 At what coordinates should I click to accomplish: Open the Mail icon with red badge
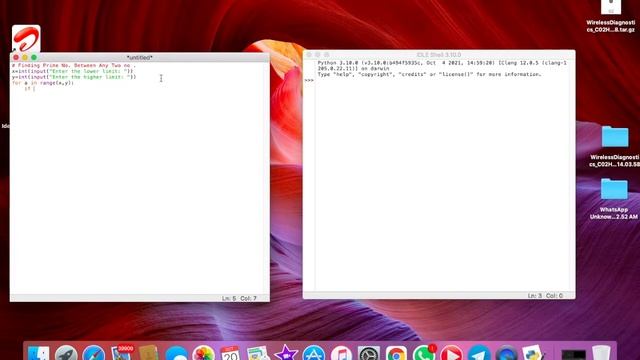(x=121, y=353)
